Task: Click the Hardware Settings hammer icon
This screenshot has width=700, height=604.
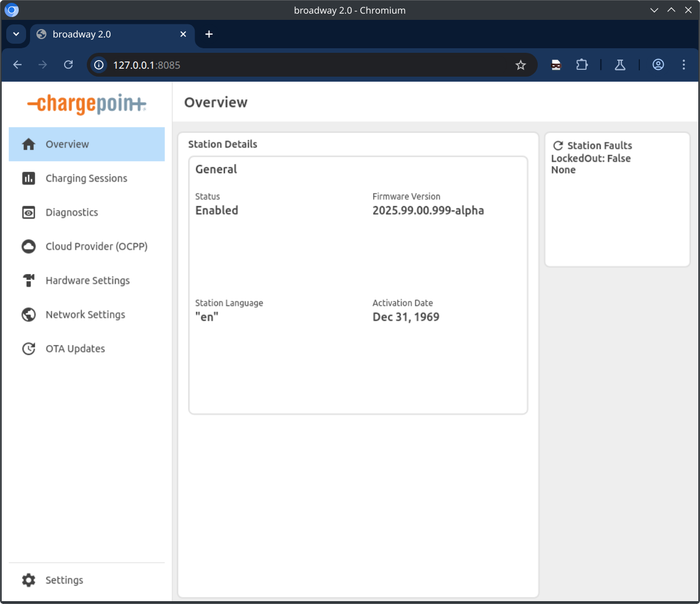Action: tap(28, 280)
